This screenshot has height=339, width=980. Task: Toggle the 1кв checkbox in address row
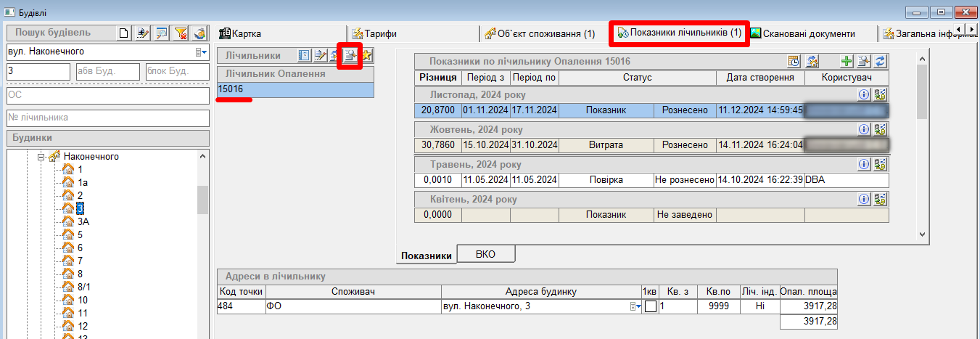point(651,306)
